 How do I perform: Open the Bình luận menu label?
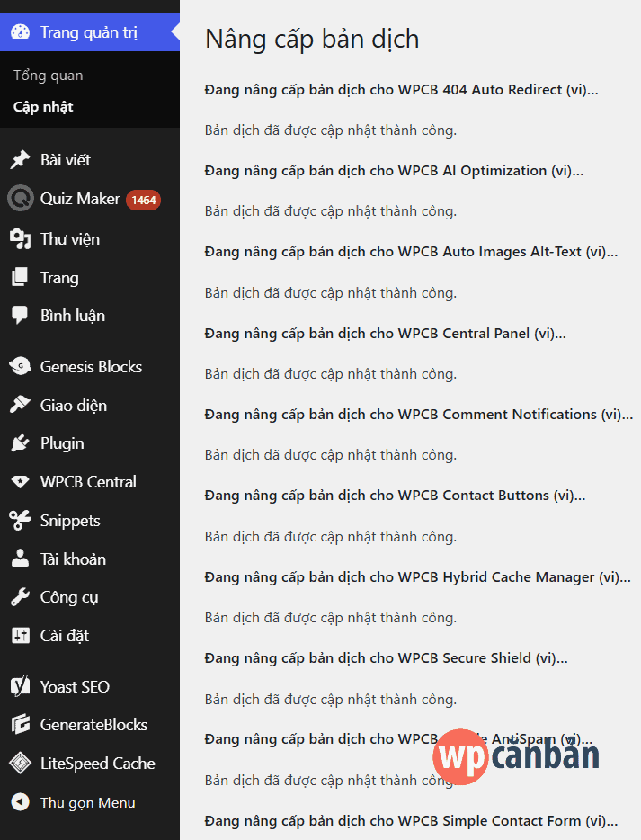point(73,316)
